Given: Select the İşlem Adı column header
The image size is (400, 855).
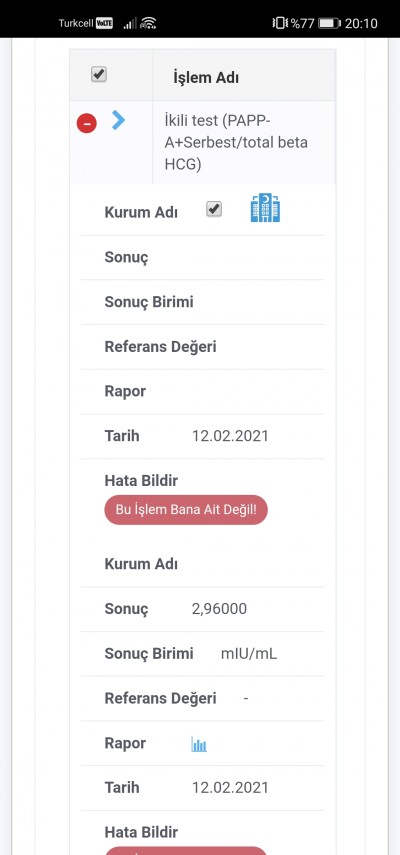Looking at the screenshot, I should coord(206,77).
